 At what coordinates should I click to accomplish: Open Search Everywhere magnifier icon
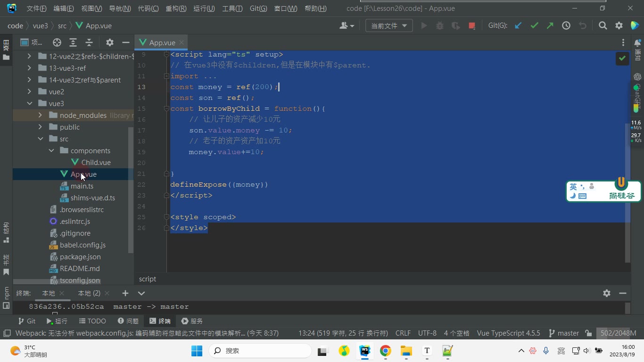603,26
